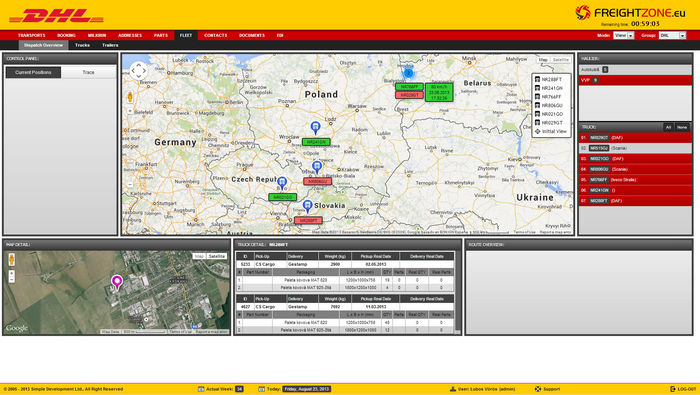
Task: Click the Support icon in the footer
Action: [538, 389]
